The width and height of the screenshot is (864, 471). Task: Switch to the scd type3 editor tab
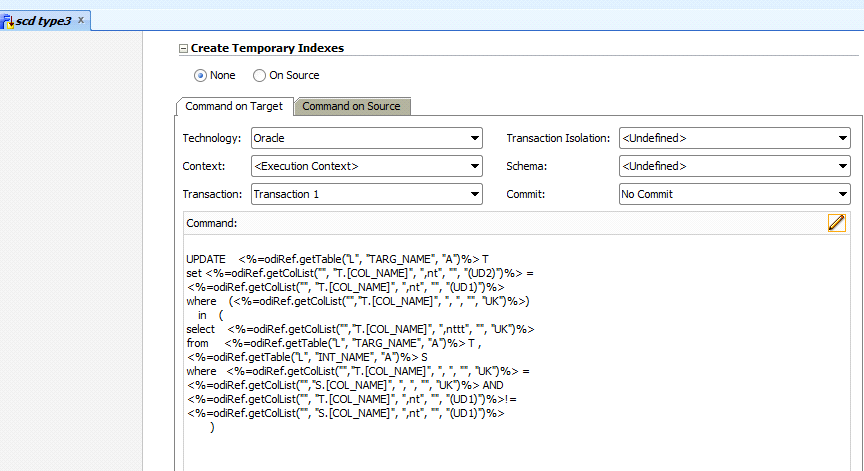tap(44, 21)
